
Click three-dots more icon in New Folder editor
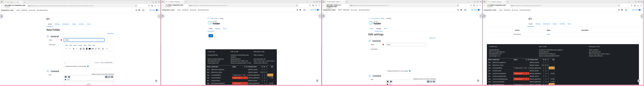tap(107, 49)
